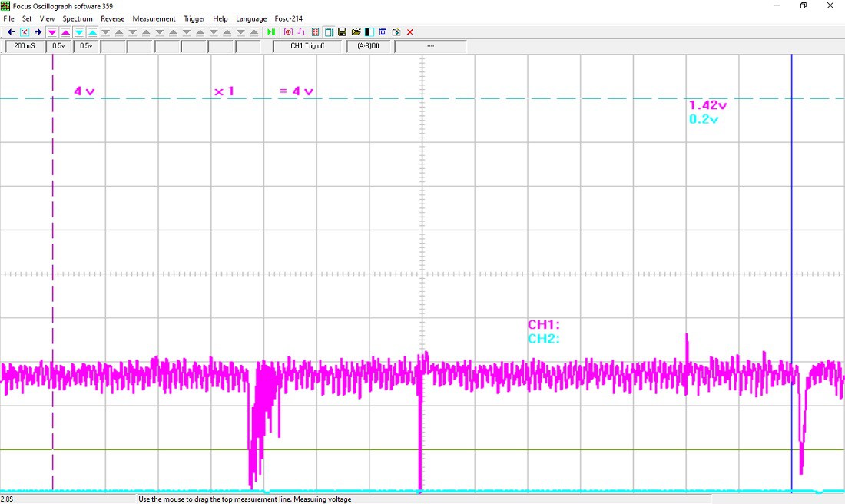
Task: Click the magenta 1.42v reading
Action: coord(708,105)
